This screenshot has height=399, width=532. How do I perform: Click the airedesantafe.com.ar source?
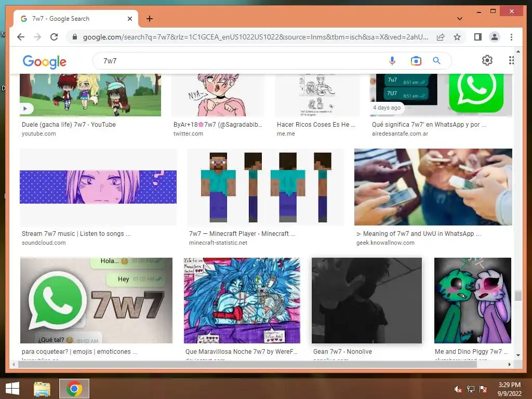click(400, 134)
